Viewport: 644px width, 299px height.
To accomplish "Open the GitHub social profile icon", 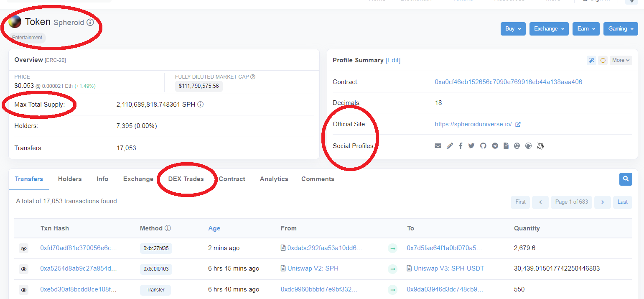I will point(483,146).
